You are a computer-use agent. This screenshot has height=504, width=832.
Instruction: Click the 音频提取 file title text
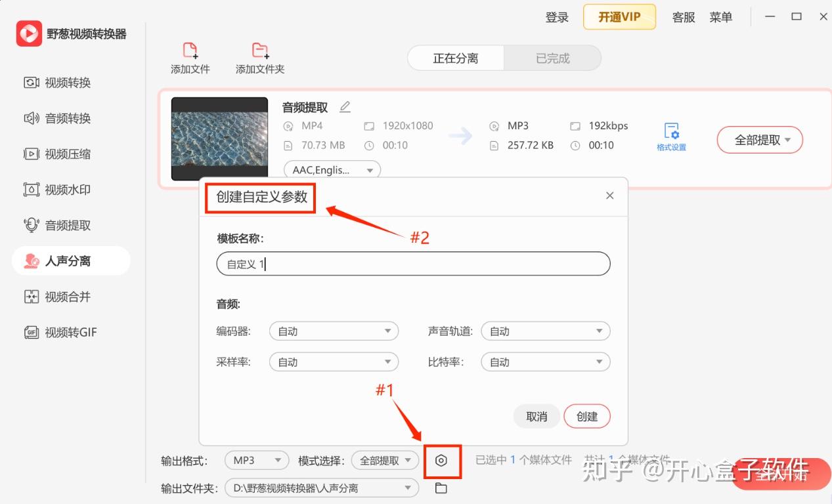point(305,108)
